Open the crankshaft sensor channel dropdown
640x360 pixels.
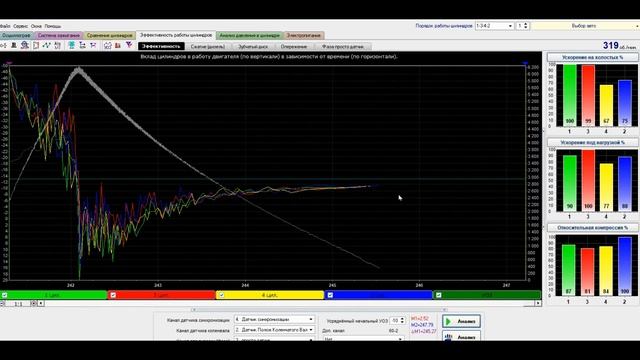(x=274, y=330)
